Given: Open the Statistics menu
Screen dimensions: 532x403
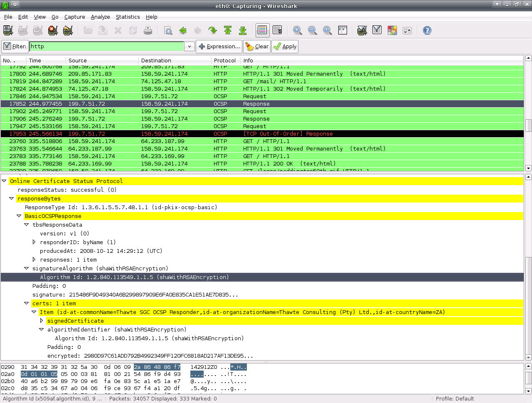Looking at the screenshot, I should pos(128,17).
